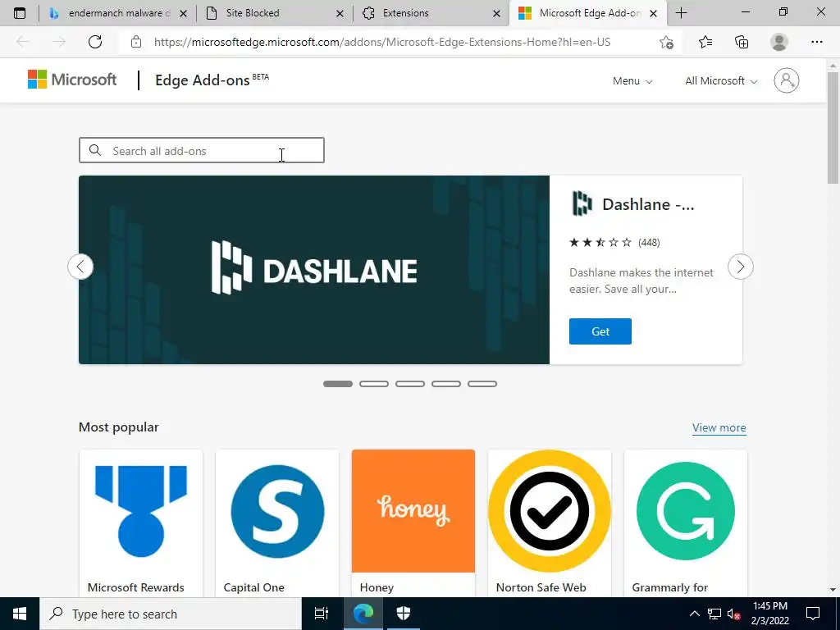Open the tab actions menu icon
This screenshot has width=840, height=630.
click(20, 13)
